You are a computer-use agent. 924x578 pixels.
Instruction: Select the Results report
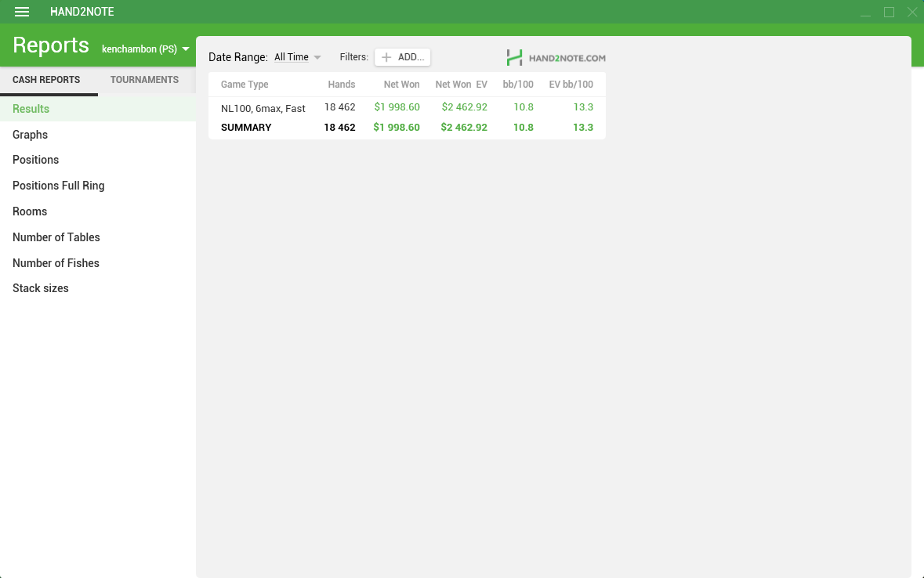(98, 108)
